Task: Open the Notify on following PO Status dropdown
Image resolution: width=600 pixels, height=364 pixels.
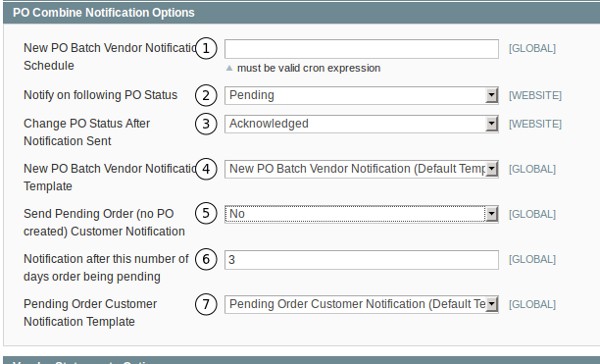Action: coord(361,95)
